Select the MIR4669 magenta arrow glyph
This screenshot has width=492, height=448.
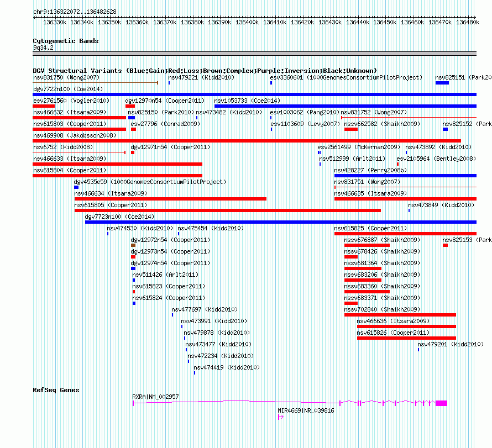(281, 417)
